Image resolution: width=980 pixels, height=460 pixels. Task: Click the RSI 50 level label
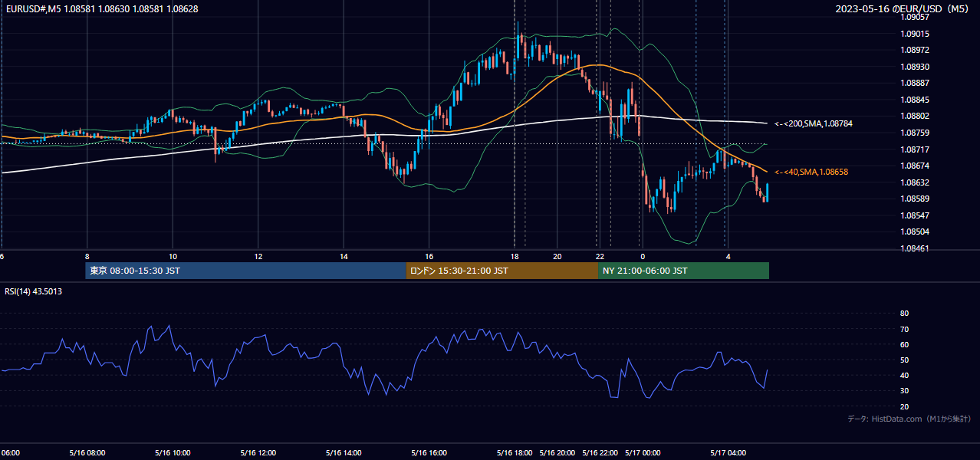(x=904, y=360)
